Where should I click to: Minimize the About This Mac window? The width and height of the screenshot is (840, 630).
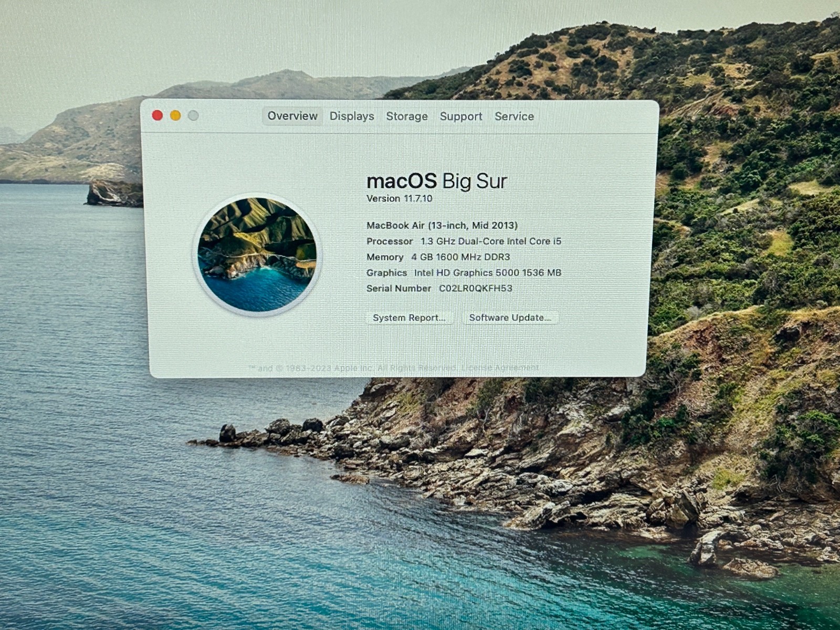pyautogui.click(x=175, y=115)
